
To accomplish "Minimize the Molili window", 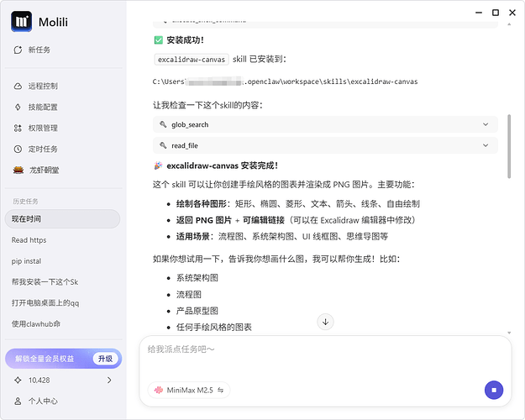I will click(x=479, y=13).
